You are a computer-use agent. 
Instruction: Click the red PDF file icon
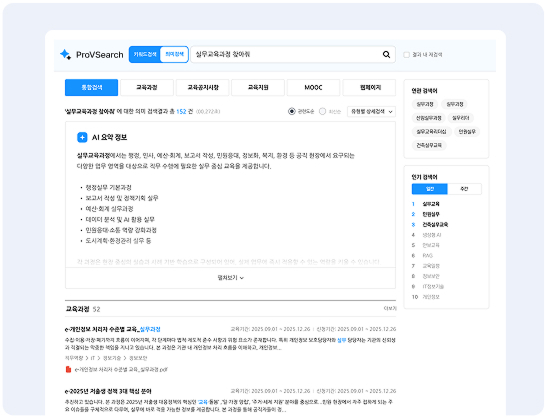[x=68, y=369]
